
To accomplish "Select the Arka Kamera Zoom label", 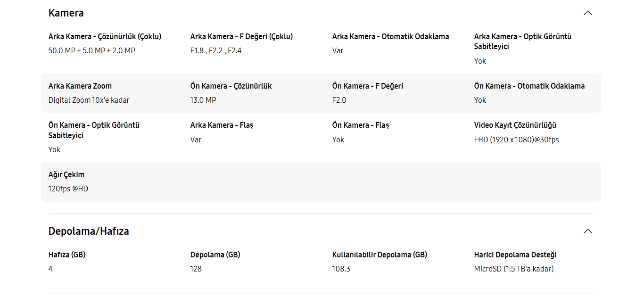I will pos(80,86).
